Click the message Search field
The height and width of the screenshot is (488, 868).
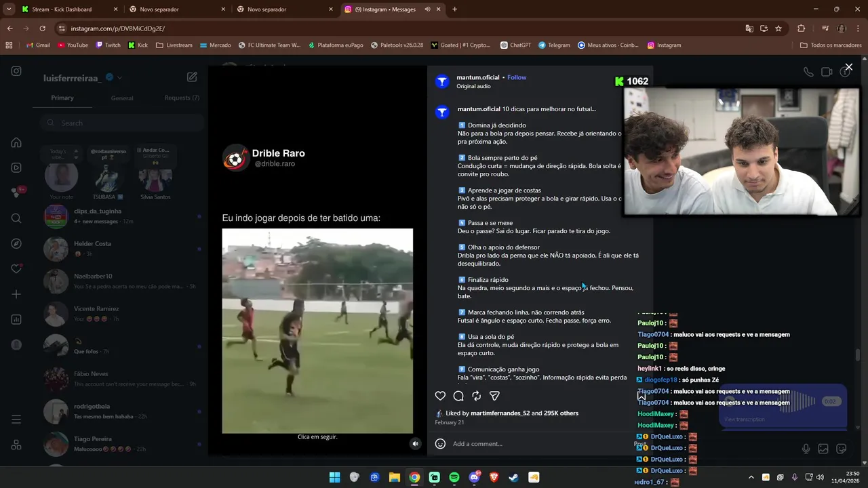coord(122,123)
